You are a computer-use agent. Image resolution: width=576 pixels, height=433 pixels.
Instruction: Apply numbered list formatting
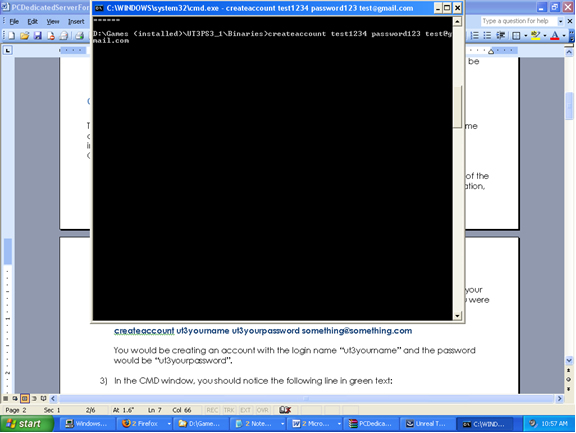point(475,35)
